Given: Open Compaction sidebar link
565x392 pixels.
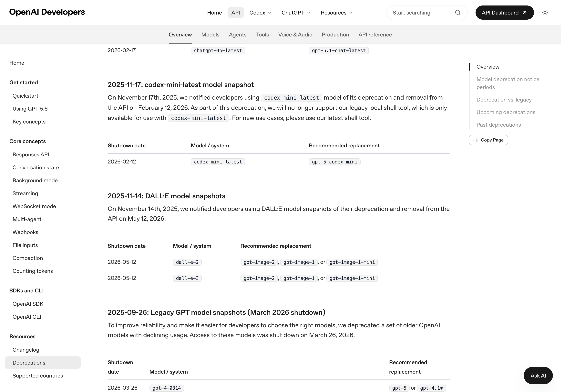Looking at the screenshot, I should click(28, 258).
